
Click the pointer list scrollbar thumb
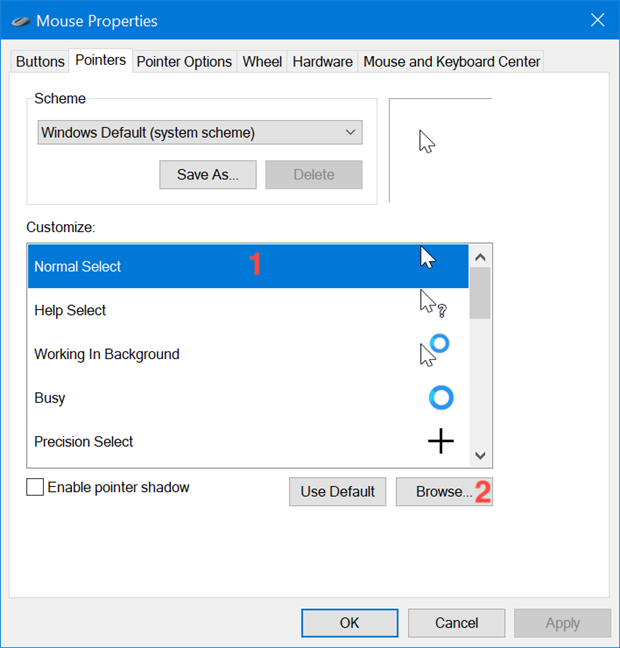(x=480, y=293)
